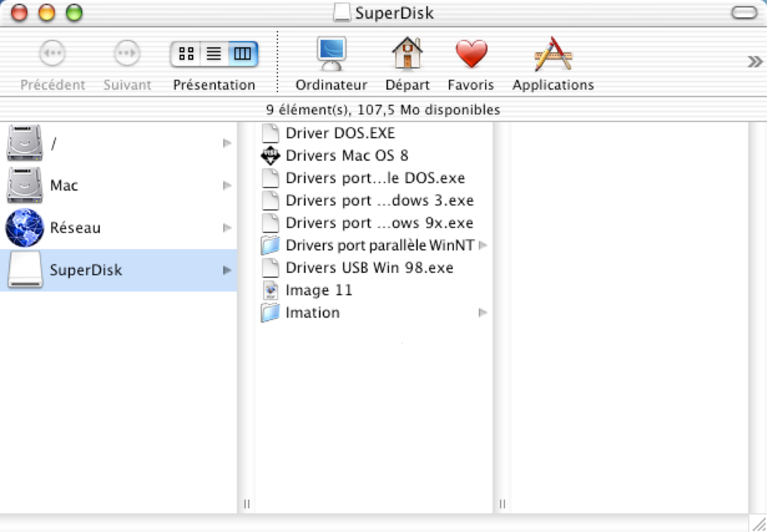
Task: Switch to column view in Présentation
Action: [x=243, y=53]
